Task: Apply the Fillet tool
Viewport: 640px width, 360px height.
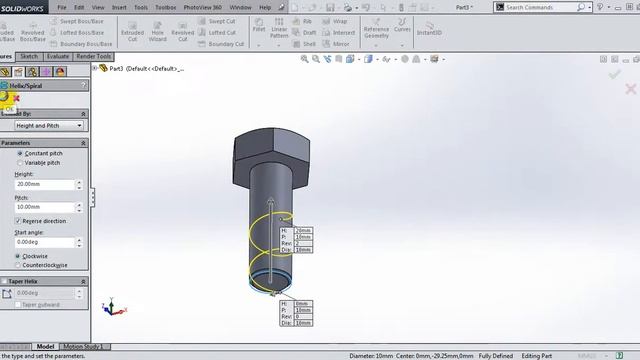Action: [x=259, y=25]
